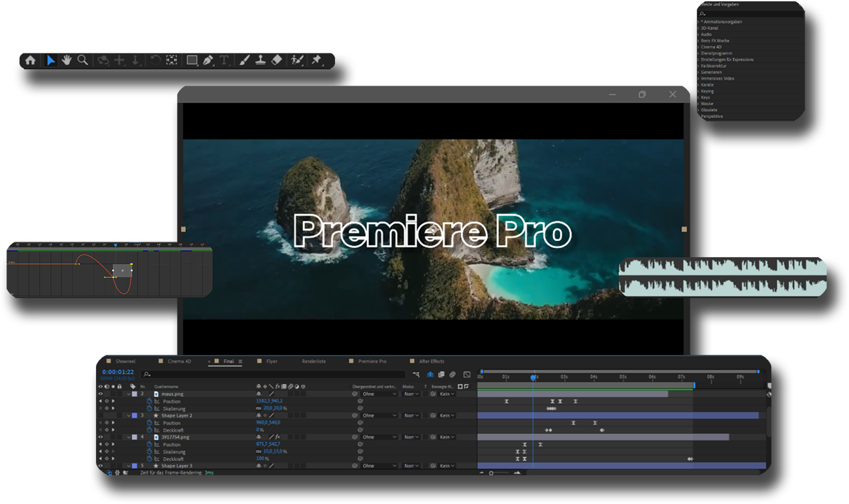Screen dimensions: 849x504
Task: Collapse Shape Layer 2 properties
Action: click(129, 415)
